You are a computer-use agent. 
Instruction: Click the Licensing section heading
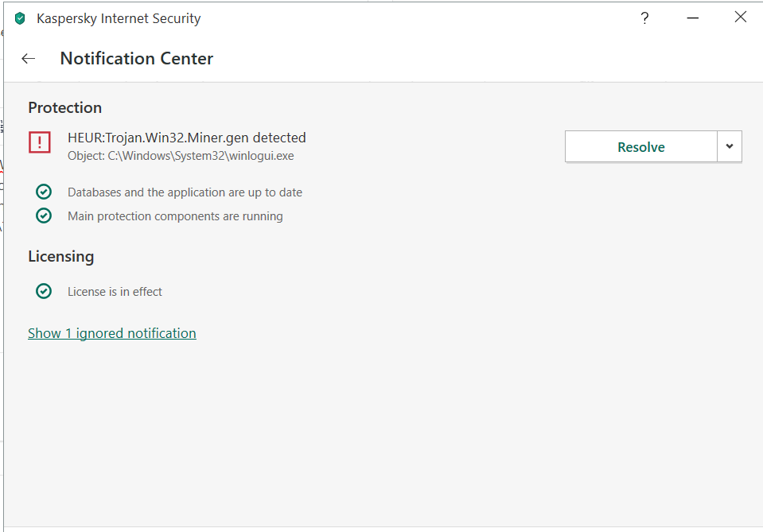(x=60, y=256)
